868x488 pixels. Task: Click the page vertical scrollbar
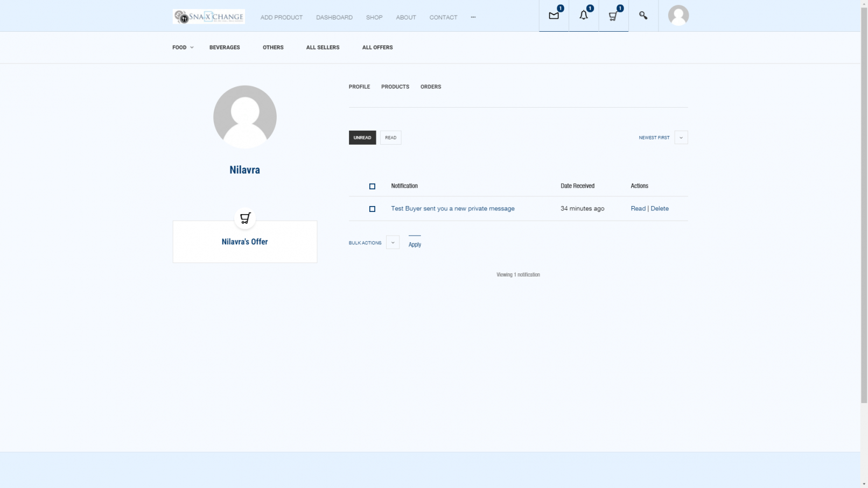point(864,215)
